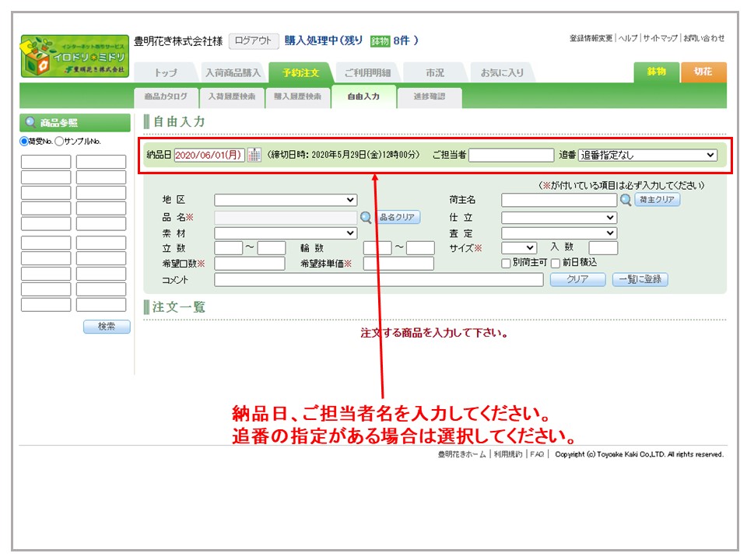The width and height of the screenshot is (747, 560).
Task: Open the 商品カタログ sub-tab
Action: [x=165, y=97]
